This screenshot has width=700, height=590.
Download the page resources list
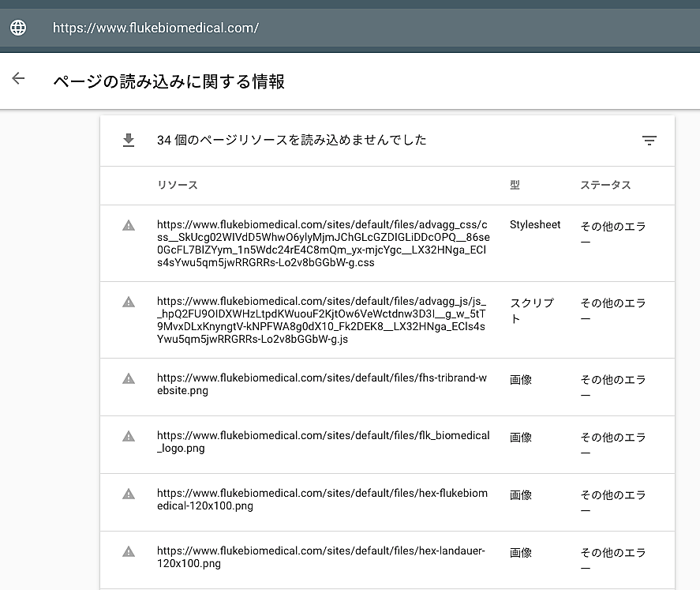click(129, 141)
